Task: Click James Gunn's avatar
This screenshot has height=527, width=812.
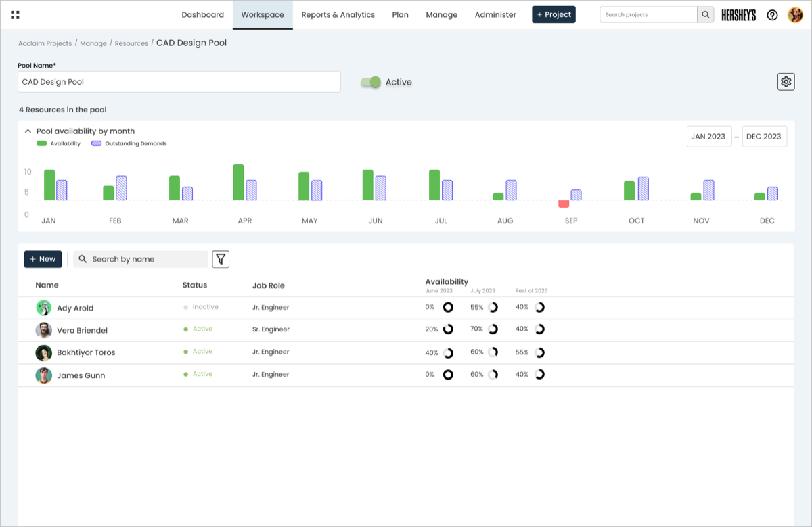Action: pos(44,375)
